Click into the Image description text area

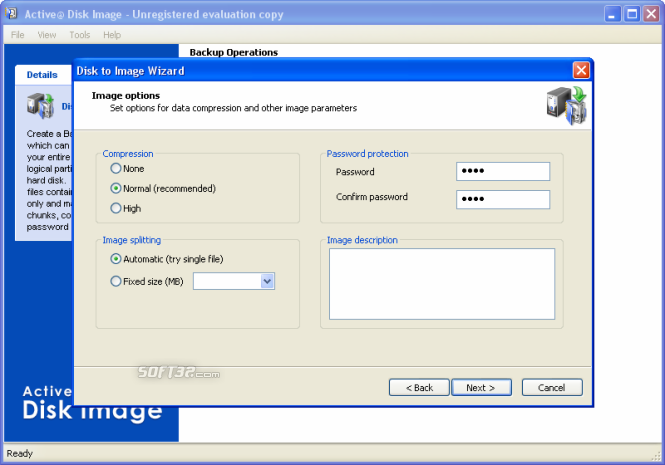(442, 284)
